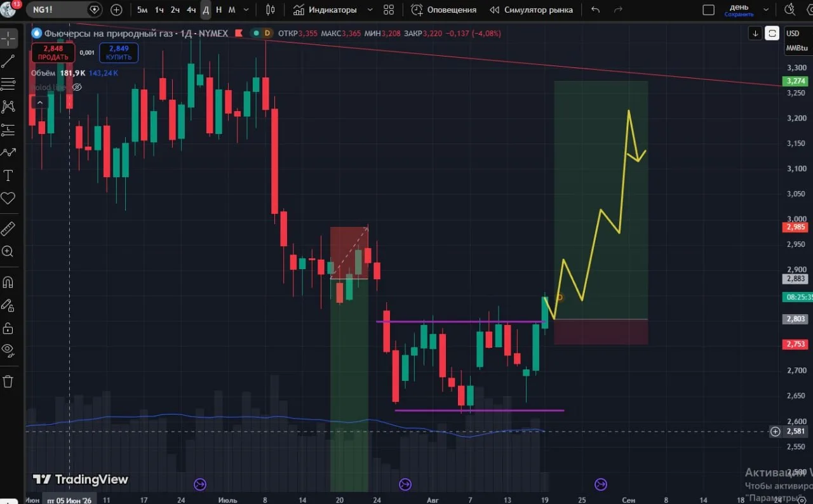Click the plus button beside the 2,581 label

click(775, 432)
